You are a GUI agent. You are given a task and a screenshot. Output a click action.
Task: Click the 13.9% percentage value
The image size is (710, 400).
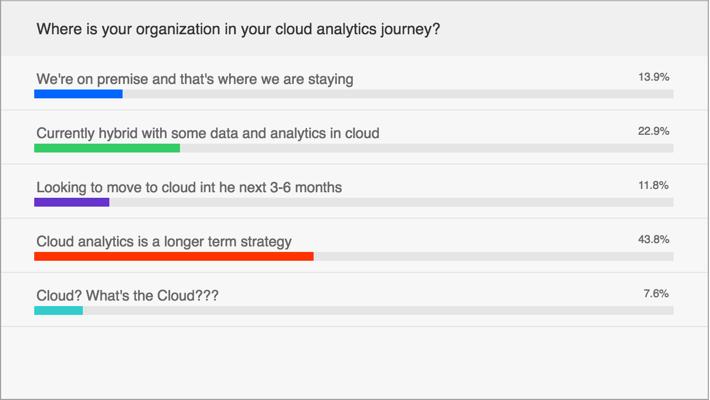653,77
